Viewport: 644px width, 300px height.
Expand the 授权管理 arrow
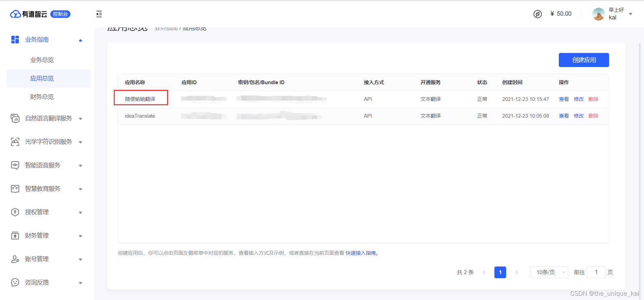pos(80,213)
